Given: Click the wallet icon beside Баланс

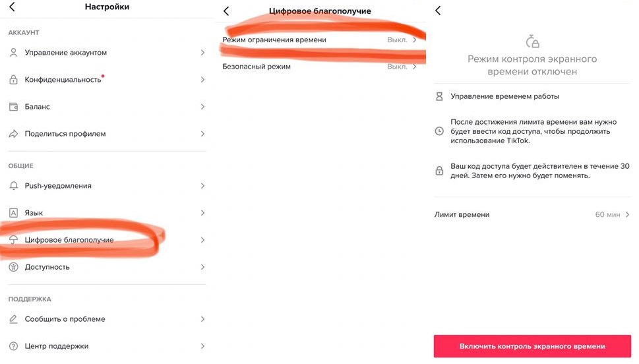Looking at the screenshot, I should 13,107.
